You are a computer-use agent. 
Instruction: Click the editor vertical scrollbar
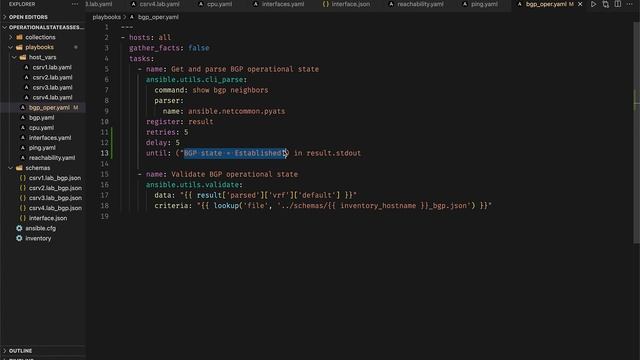coord(637,133)
